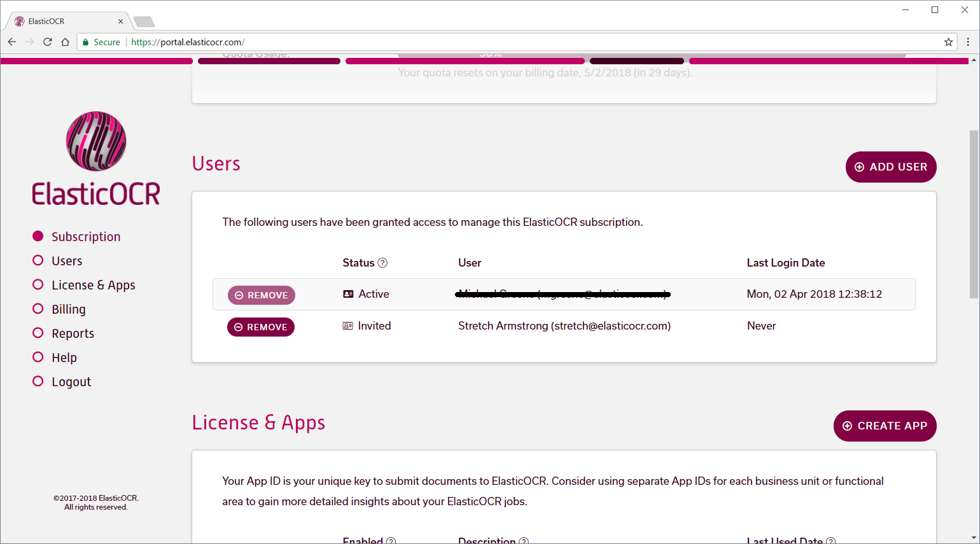980x544 pixels.
Task: Select Stretch Armstrong email entry
Action: pyautogui.click(x=564, y=326)
